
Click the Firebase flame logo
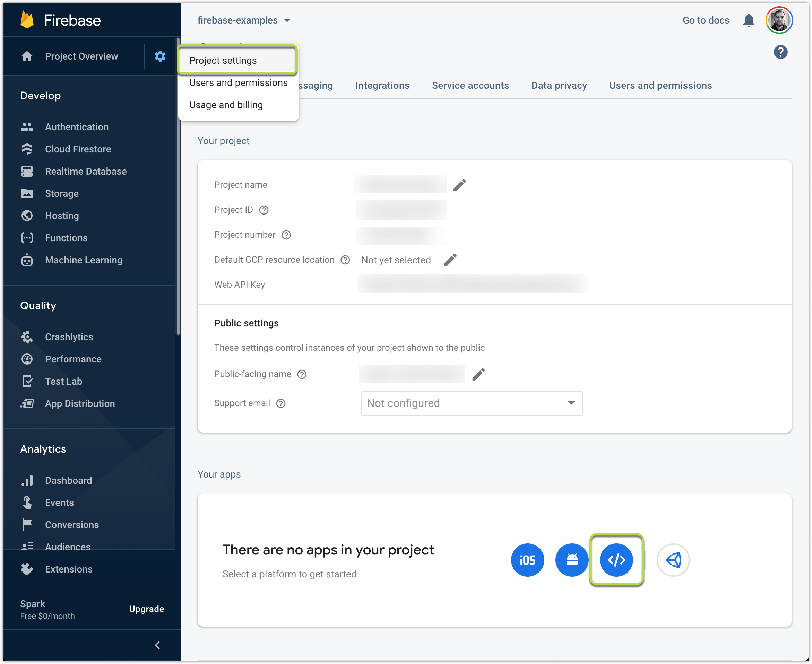pos(27,20)
